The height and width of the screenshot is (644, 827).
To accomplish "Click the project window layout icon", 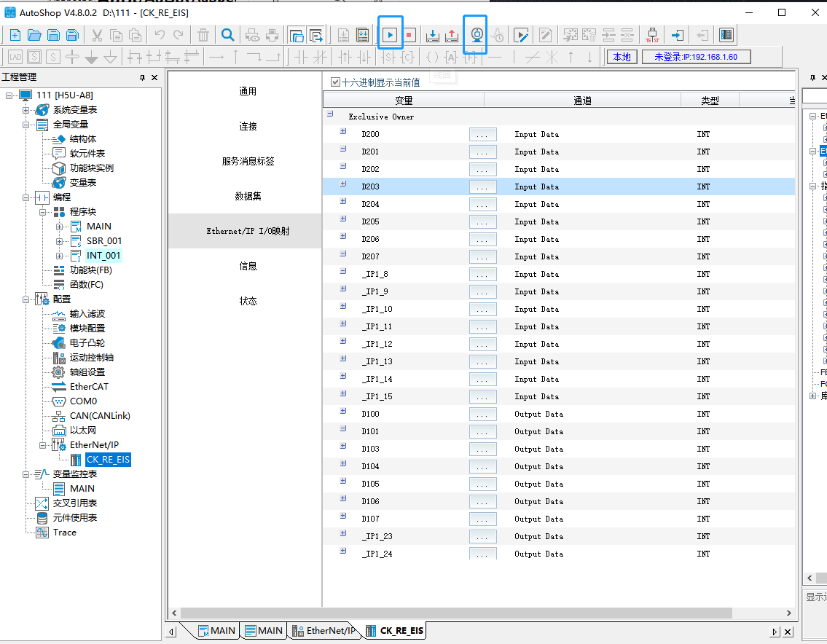I will (x=297, y=36).
